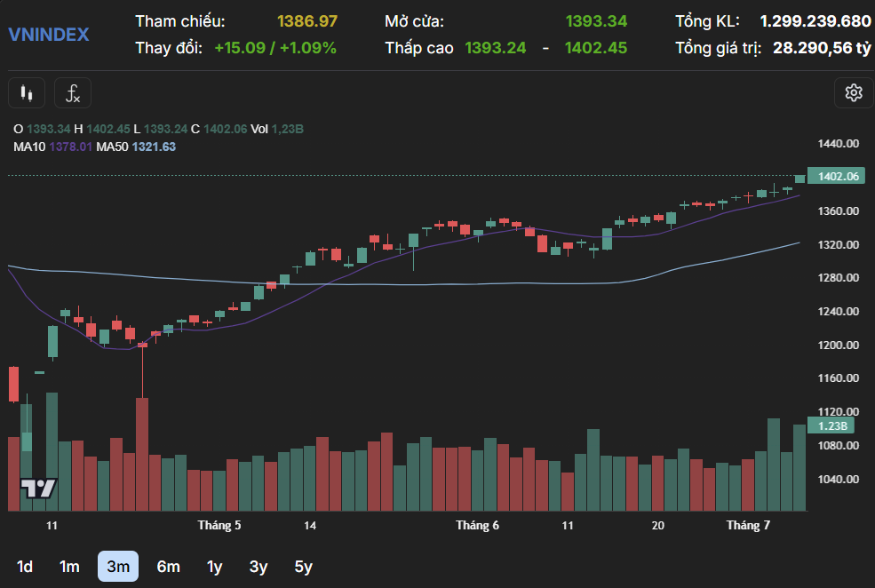Toggle the 3y timeframe view
This screenshot has height=588, width=875.
coord(258,566)
